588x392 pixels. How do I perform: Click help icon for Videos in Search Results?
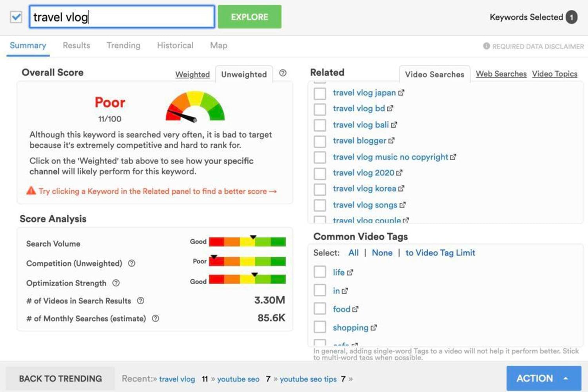140,301
